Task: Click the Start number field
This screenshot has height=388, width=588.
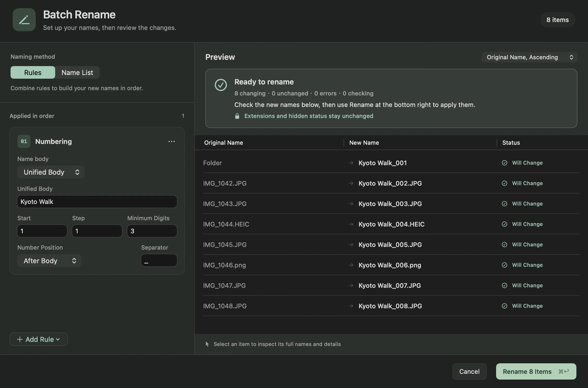Action: coord(42,231)
